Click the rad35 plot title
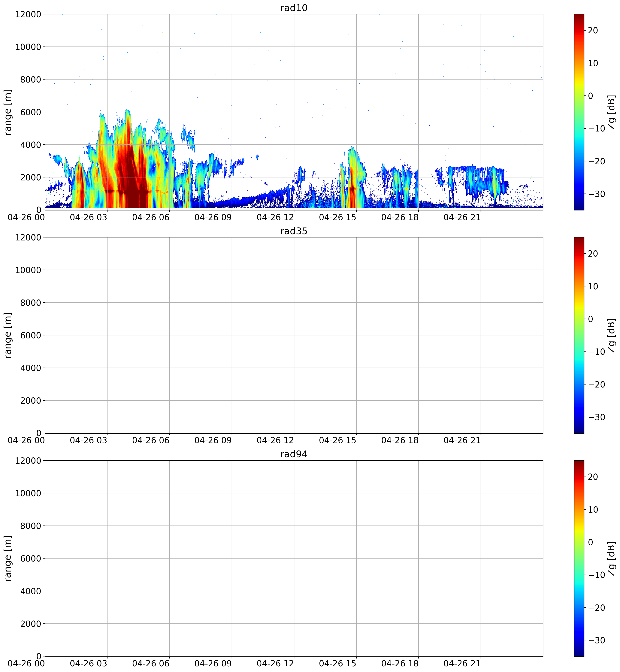The height and width of the screenshot is (672, 620). point(294,231)
